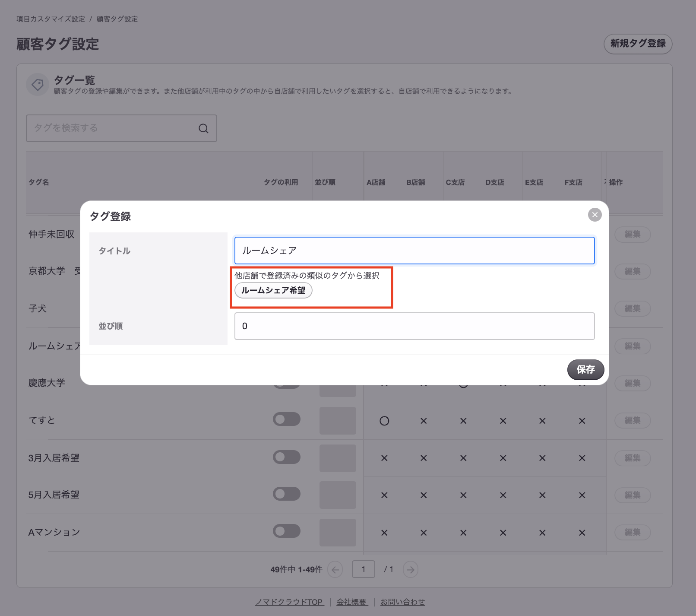
Task: Toggle tag usage for 5月入居希望
Action: (287, 494)
